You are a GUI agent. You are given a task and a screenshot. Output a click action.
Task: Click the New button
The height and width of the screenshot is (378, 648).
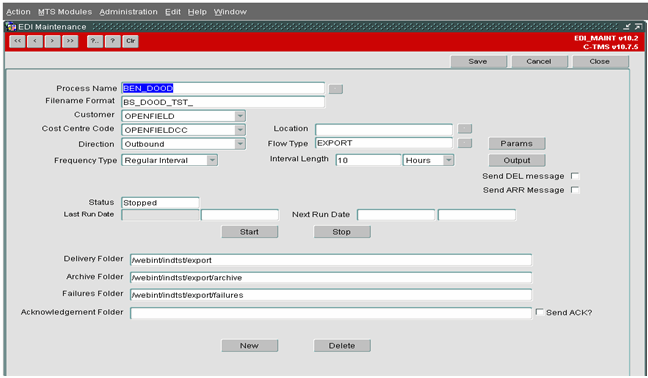click(250, 346)
